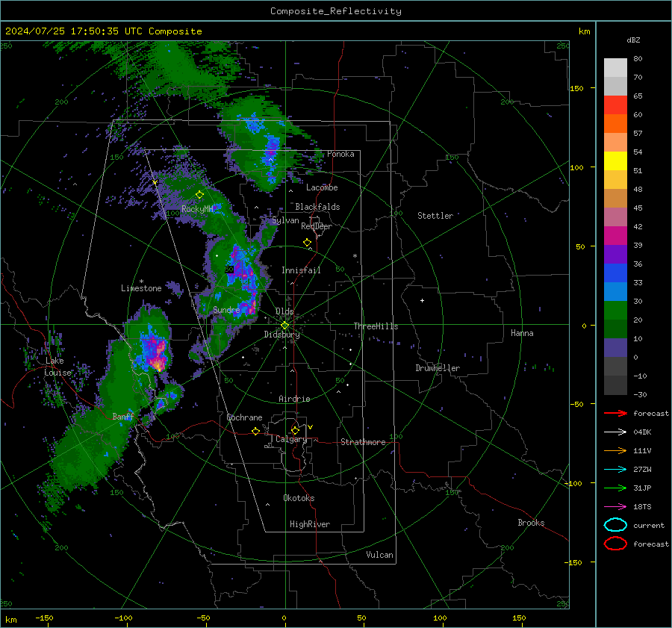Click the Banff label on map
This screenshot has height=628, width=672.
(123, 416)
